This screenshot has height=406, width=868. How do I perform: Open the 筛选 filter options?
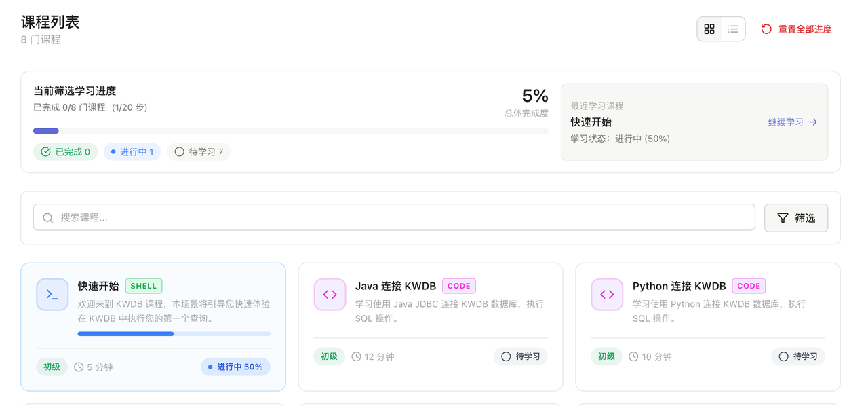pos(796,218)
